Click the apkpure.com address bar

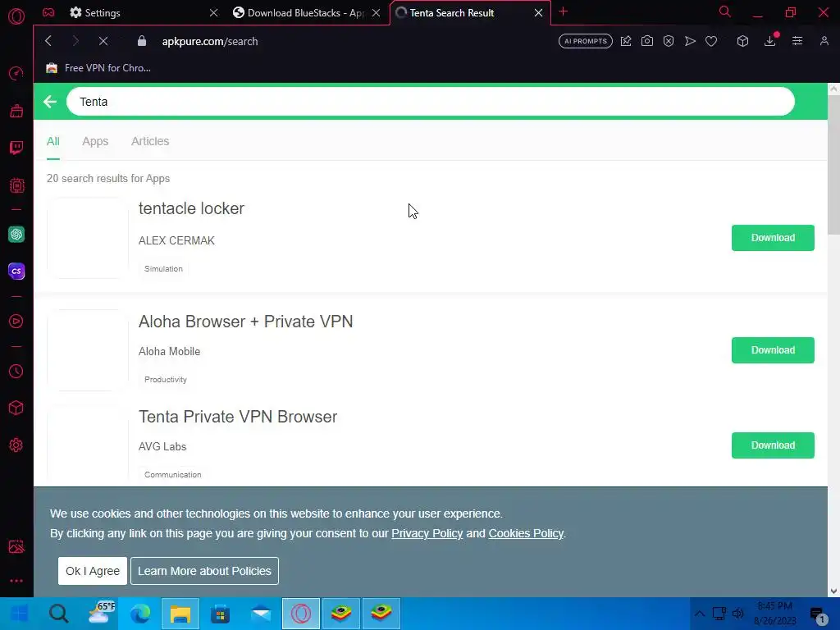coord(210,41)
